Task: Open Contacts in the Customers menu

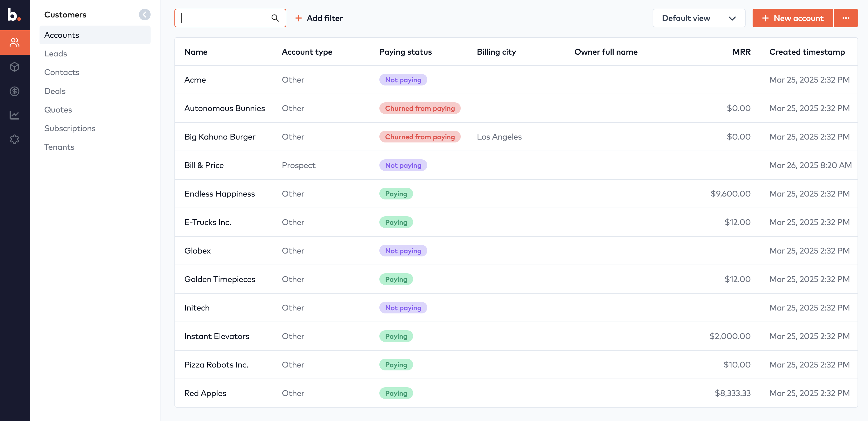Action: [62, 72]
